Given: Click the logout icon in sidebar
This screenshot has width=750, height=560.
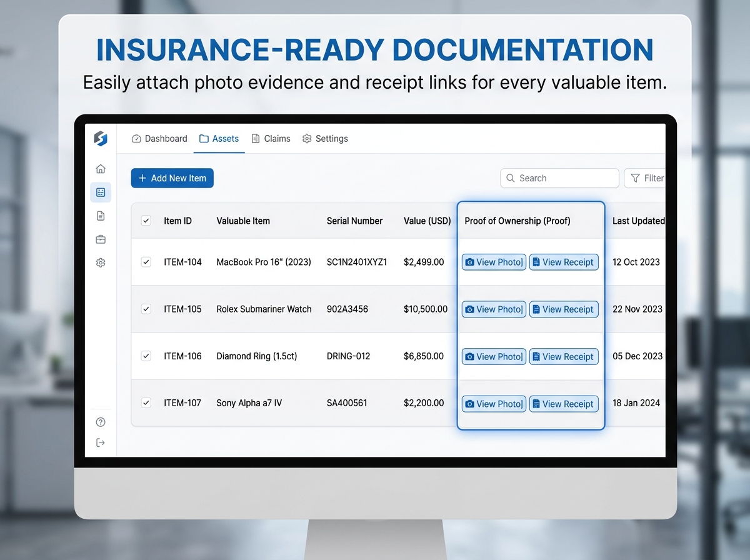Looking at the screenshot, I should [101, 442].
